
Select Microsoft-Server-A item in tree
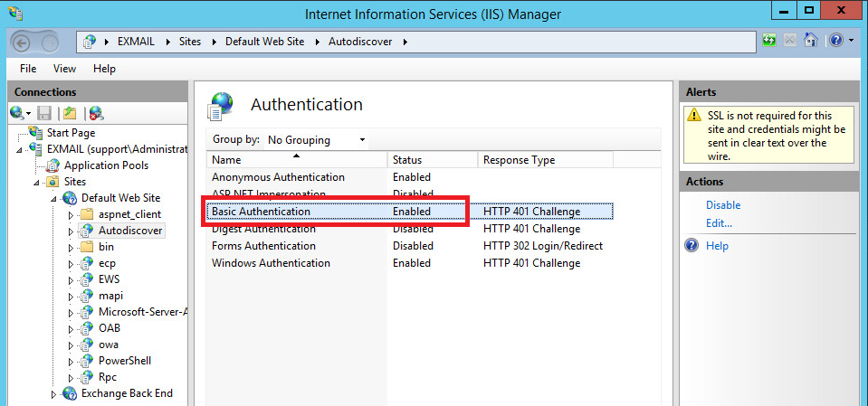143,312
